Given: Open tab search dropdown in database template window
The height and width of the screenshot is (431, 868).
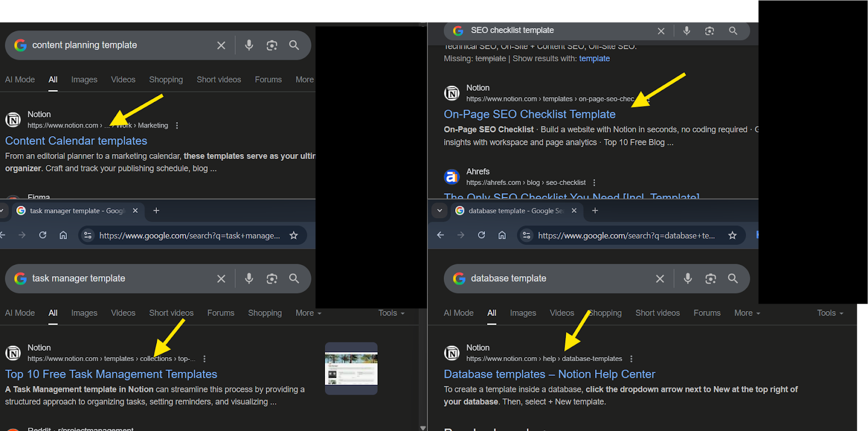Looking at the screenshot, I should coord(439,211).
